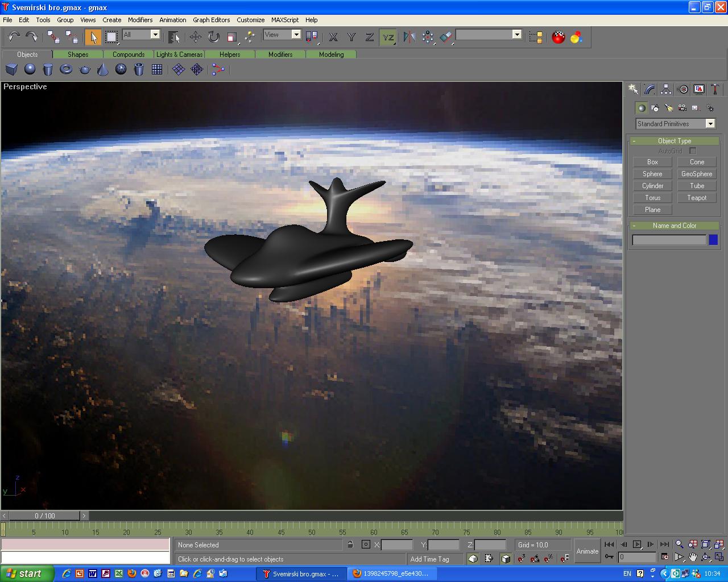Activate the Select and Link tool
The height and width of the screenshot is (582, 728).
pyautogui.click(x=53, y=37)
